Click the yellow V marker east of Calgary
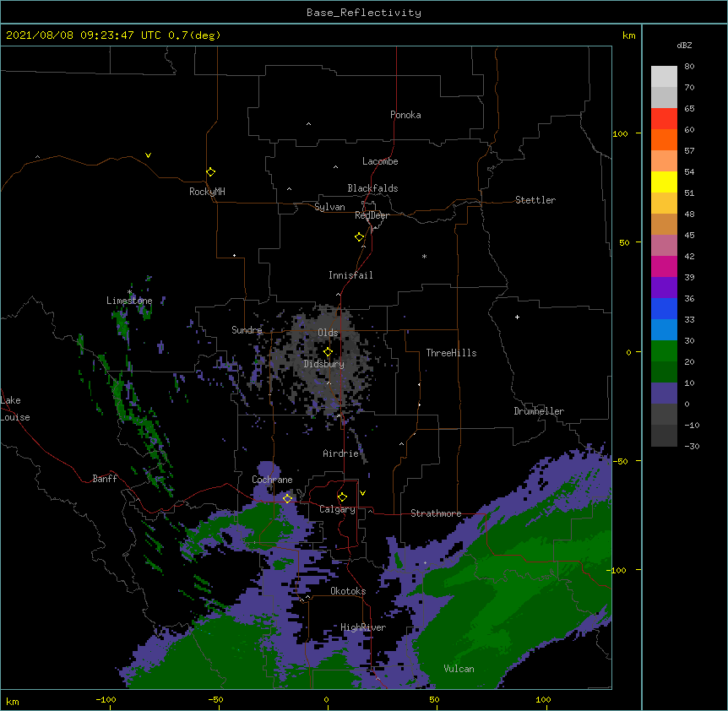The width and height of the screenshot is (728, 711). click(362, 493)
